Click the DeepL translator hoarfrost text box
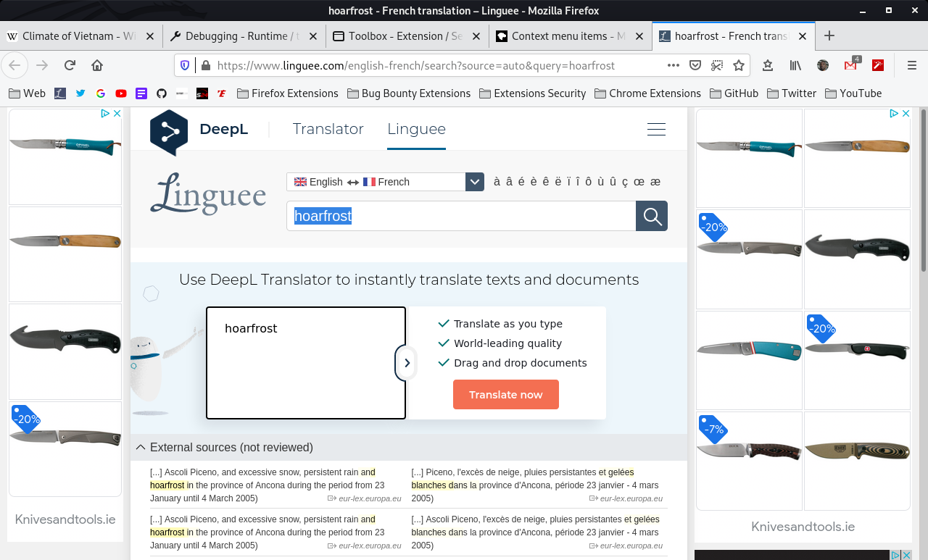Viewport: 928px width, 560px height. click(x=306, y=363)
